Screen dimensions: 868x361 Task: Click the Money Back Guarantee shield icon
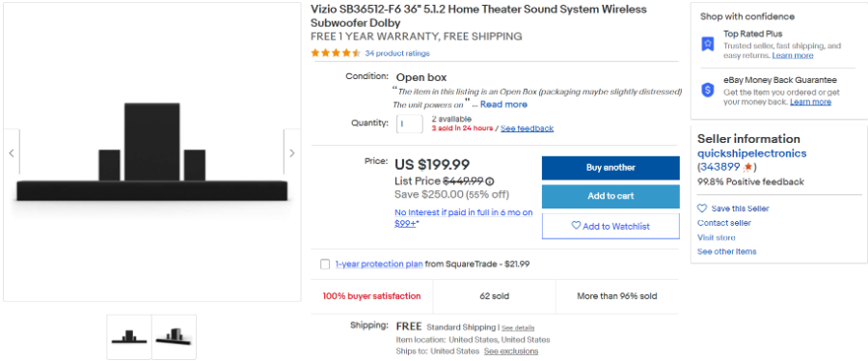(708, 90)
